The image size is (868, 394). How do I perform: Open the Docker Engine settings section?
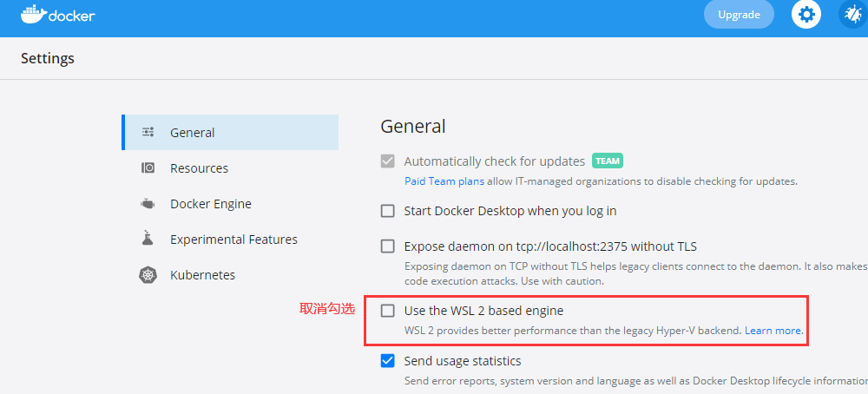(230, 204)
